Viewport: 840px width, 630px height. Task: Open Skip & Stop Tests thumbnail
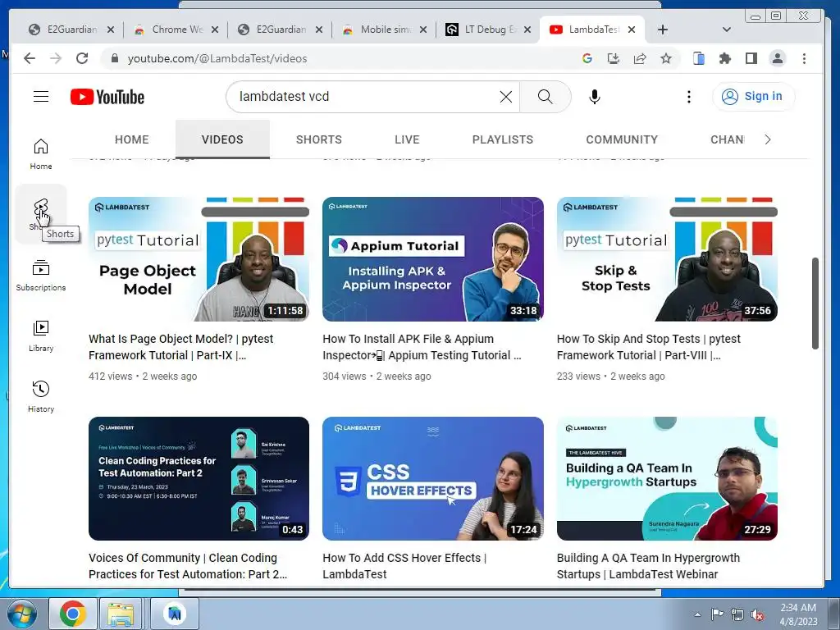(667, 258)
